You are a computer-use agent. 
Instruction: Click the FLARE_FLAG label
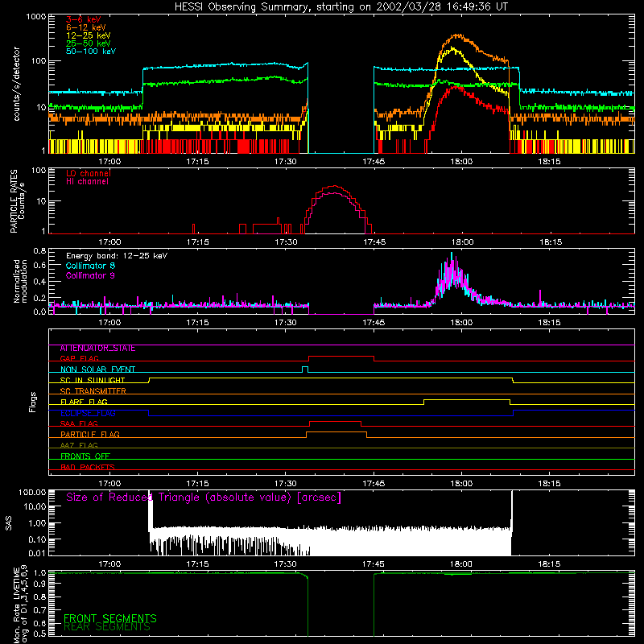84,402
